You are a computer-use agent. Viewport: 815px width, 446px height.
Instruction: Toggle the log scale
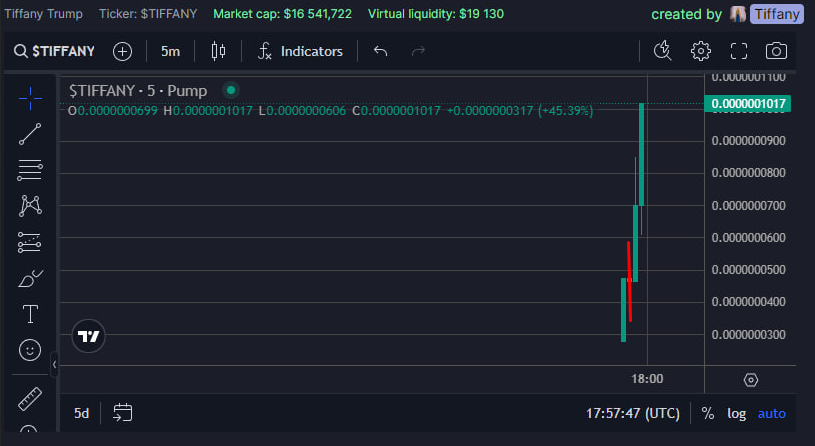tap(737, 413)
